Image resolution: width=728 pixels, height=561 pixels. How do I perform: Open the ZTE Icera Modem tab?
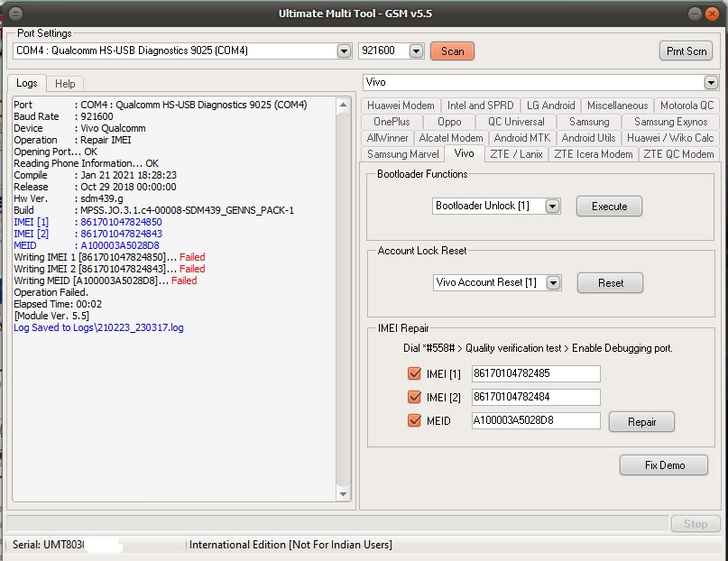(x=594, y=154)
